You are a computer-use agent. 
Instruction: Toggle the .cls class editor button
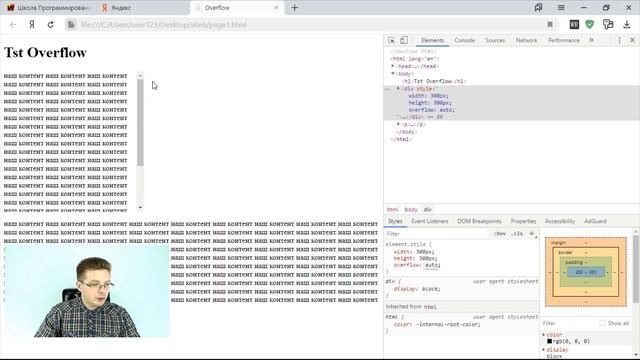[x=517, y=234]
